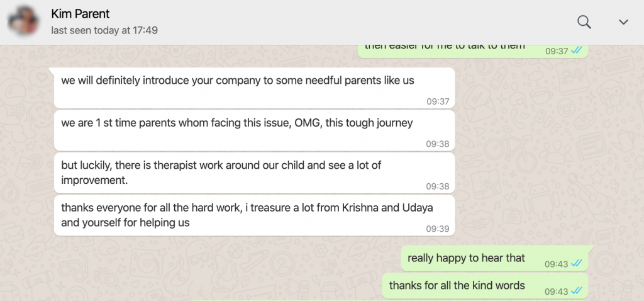
Task: Open the chat menu chevron dropdown
Action: (623, 22)
